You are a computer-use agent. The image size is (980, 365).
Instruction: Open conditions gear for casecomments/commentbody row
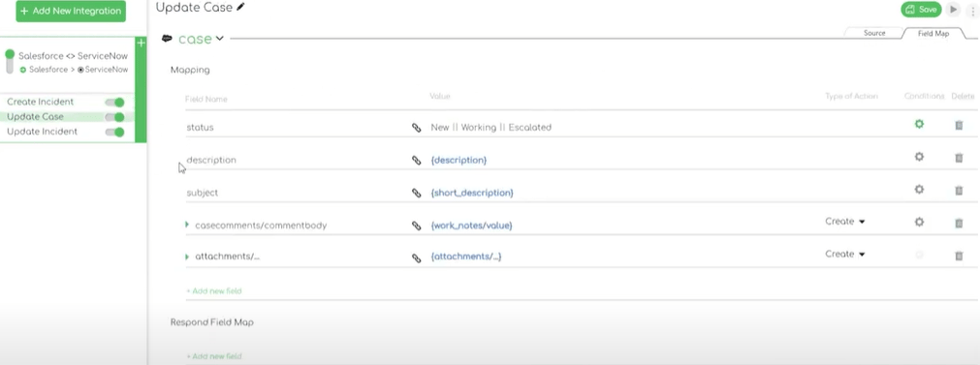[x=919, y=222]
